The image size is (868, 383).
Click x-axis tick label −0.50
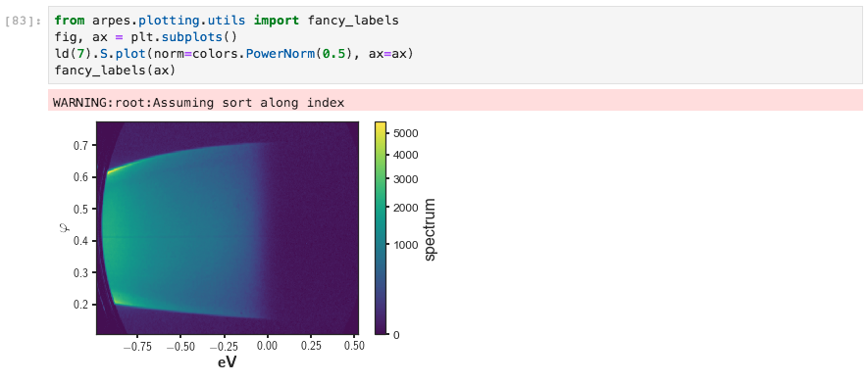point(181,346)
